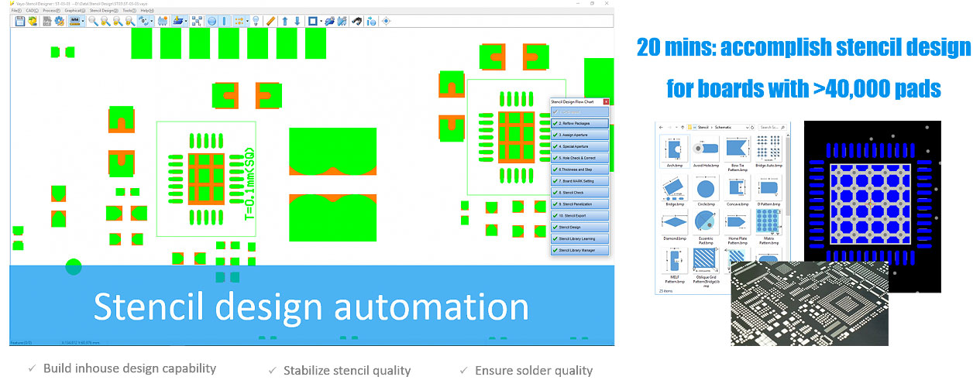Close the Stencil Design Flow Chart panel
Viewport: 980px width, 387px height.
click(x=606, y=101)
